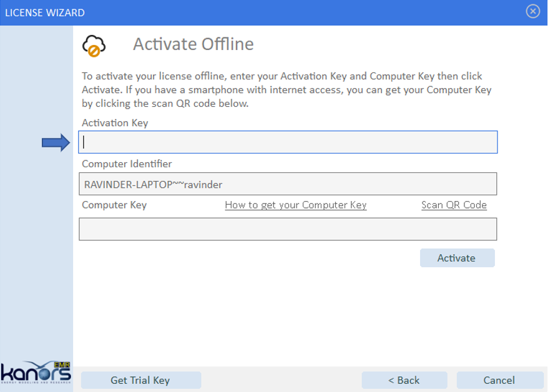Image resolution: width=548 pixels, height=392 pixels.
Task: Click the Computer Key label
Action: (x=114, y=205)
